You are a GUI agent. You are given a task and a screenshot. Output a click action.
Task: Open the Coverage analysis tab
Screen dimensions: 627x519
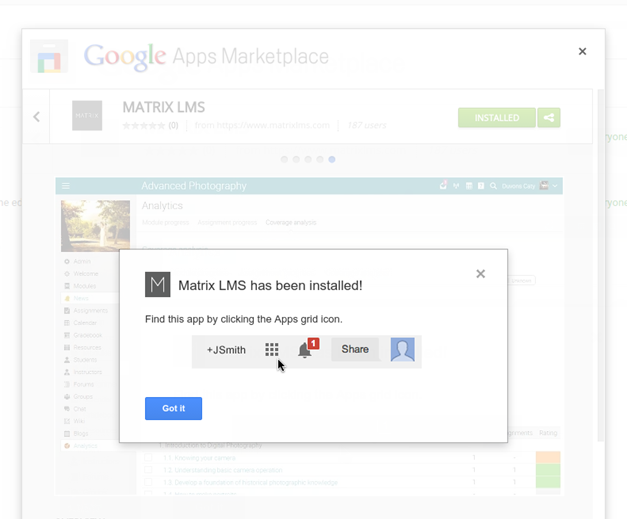(x=291, y=222)
